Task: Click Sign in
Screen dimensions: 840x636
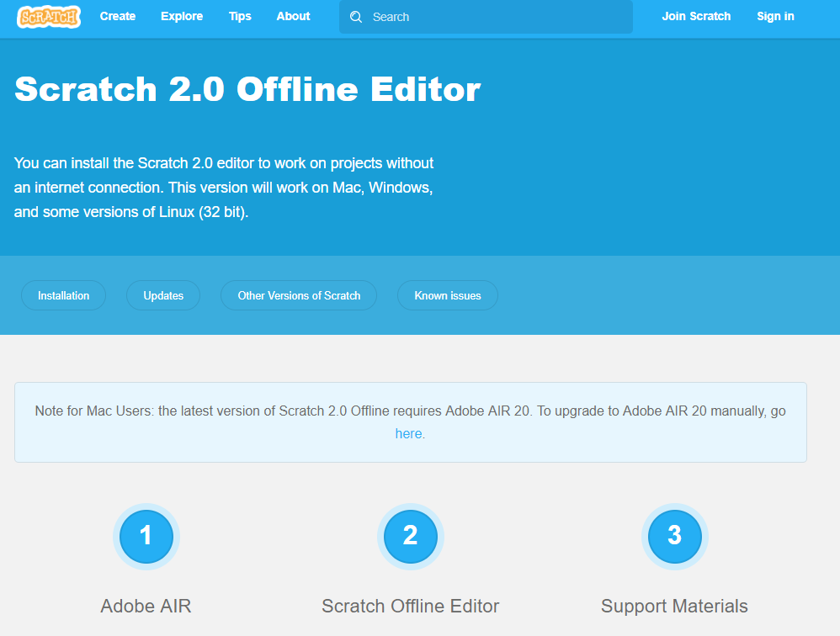Action: click(x=775, y=17)
